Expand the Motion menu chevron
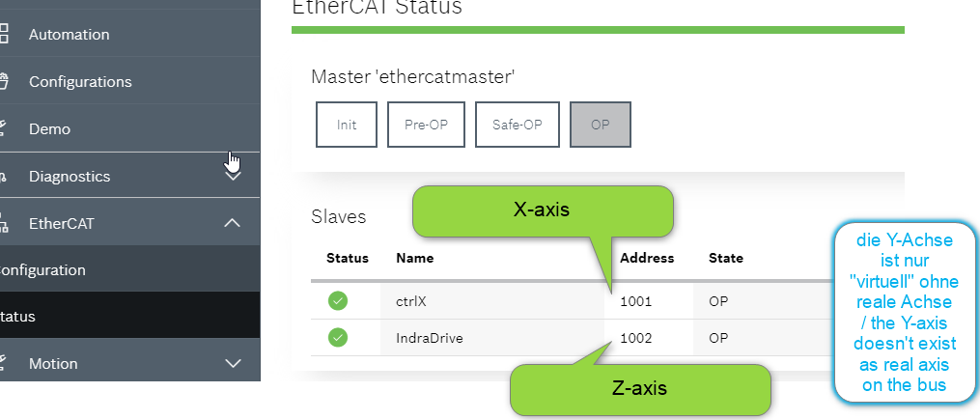Viewport: 980px width, 420px height. [x=233, y=363]
